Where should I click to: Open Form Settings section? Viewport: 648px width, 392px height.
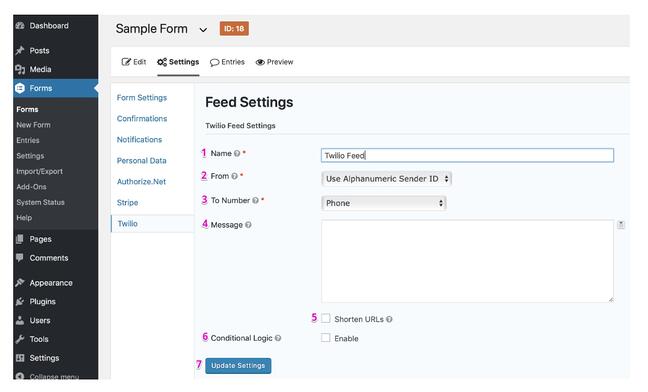coord(142,97)
